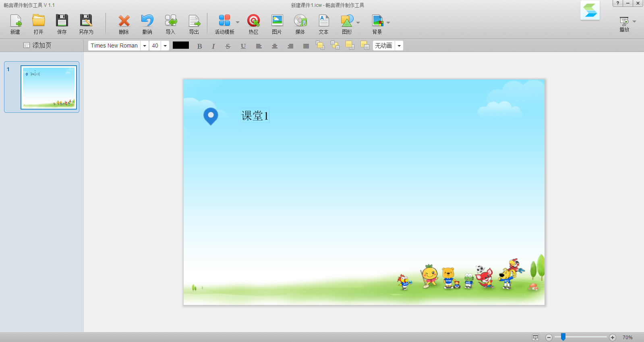The height and width of the screenshot is (342, 644).
Task: Select the slide 1 thumbnail
Action: (x=49, y=87)
